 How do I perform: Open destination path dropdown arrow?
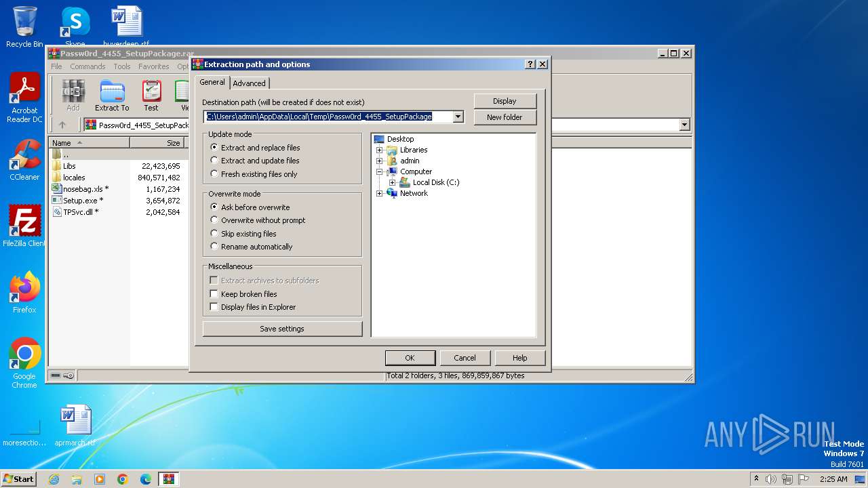[x=458, y=117]
